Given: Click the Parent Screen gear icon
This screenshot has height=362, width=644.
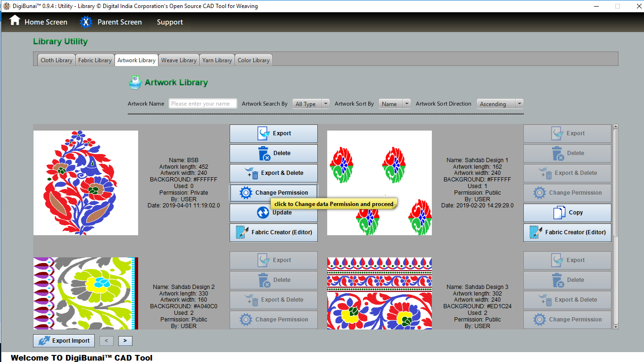Looking at the screenshot, I should pos(86,22).
